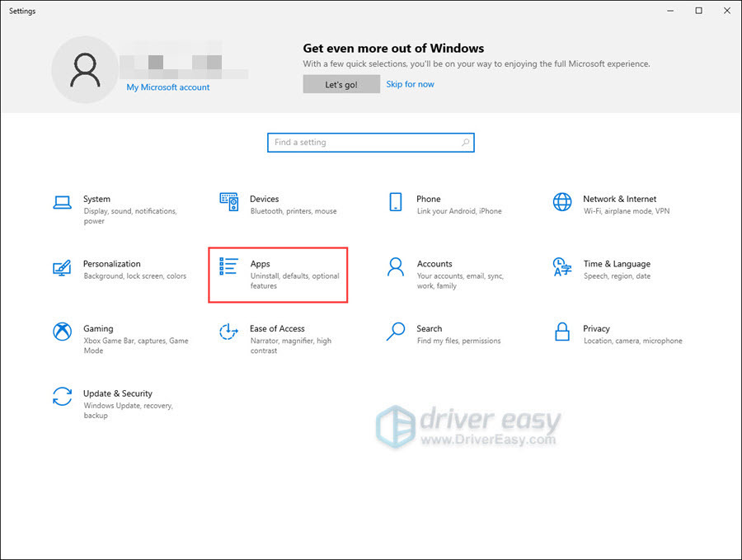The height and width of the screenshot is (560, 742).
Task: Open the Apps list icon
Action: pyautogui.click(x=228, y=266)
